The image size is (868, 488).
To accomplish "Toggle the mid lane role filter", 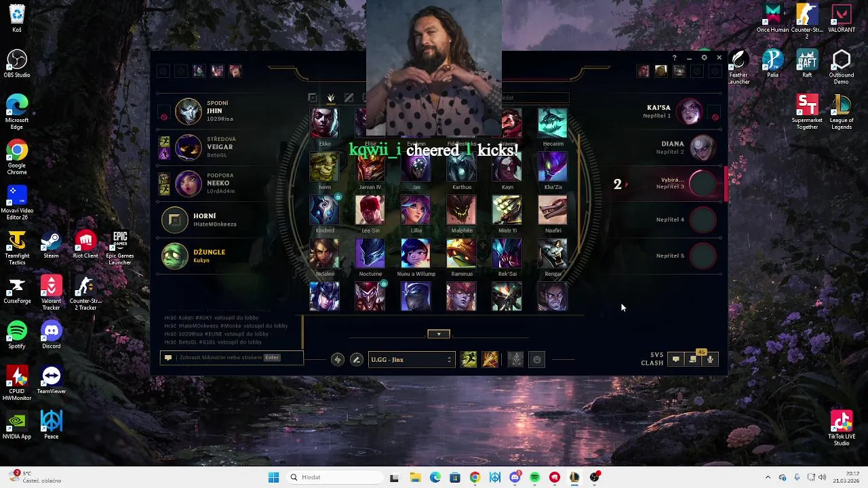I will (349, 98).
